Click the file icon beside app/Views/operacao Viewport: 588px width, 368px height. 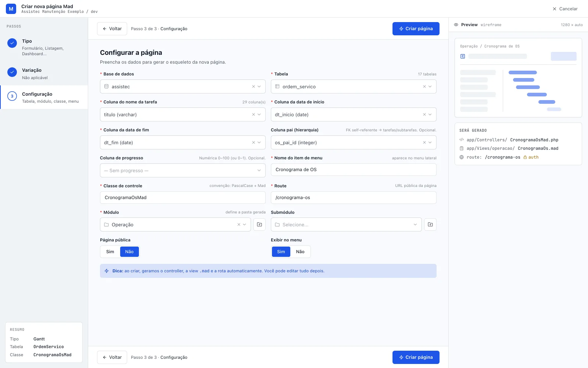point(462,148)
